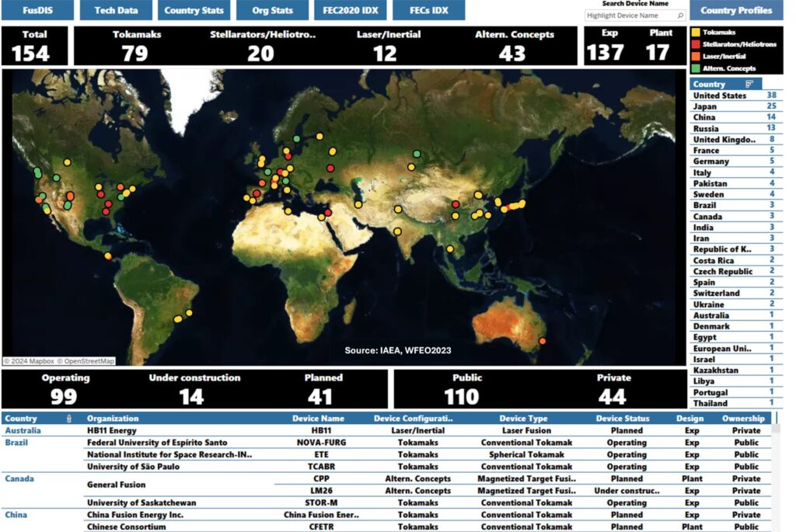Click the Stellarators/Heliotrons red legend swatch
The image size is (796, 532).
695,43
